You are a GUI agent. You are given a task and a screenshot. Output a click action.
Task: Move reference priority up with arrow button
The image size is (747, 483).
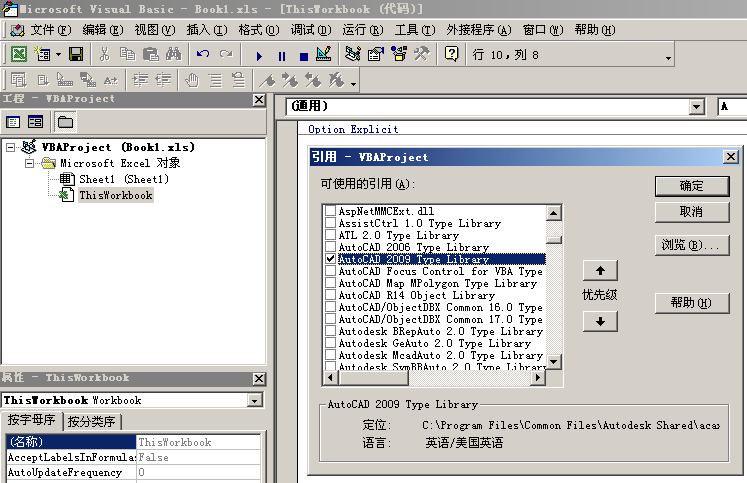(600, 271)
